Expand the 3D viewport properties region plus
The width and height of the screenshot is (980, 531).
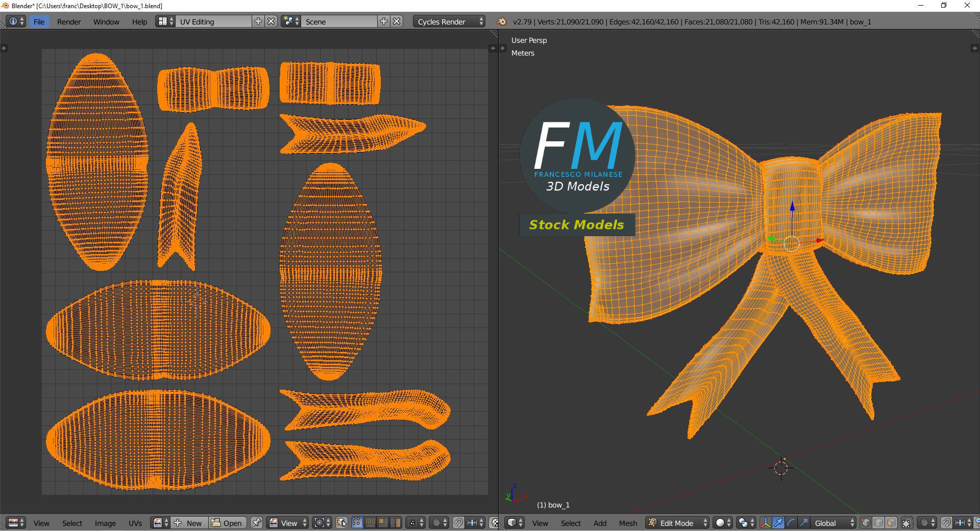coord(973,48)
